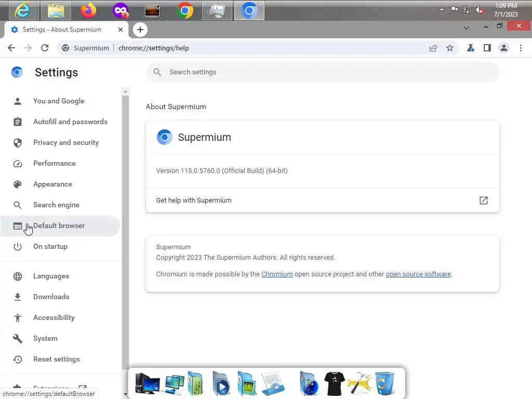Open Accessibility settings
This screenshot has height=399, width=532.
point(60,317)
